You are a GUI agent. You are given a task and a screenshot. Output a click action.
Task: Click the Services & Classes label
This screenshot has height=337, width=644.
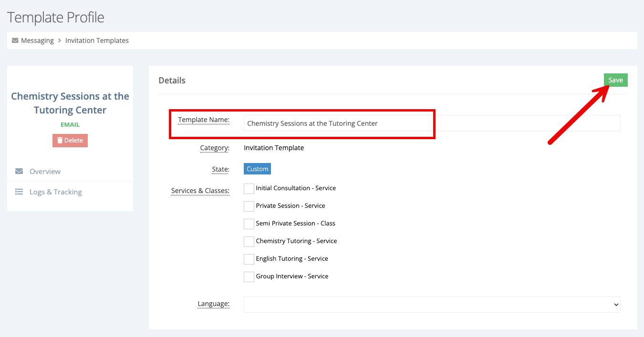(x=200, y=191)
